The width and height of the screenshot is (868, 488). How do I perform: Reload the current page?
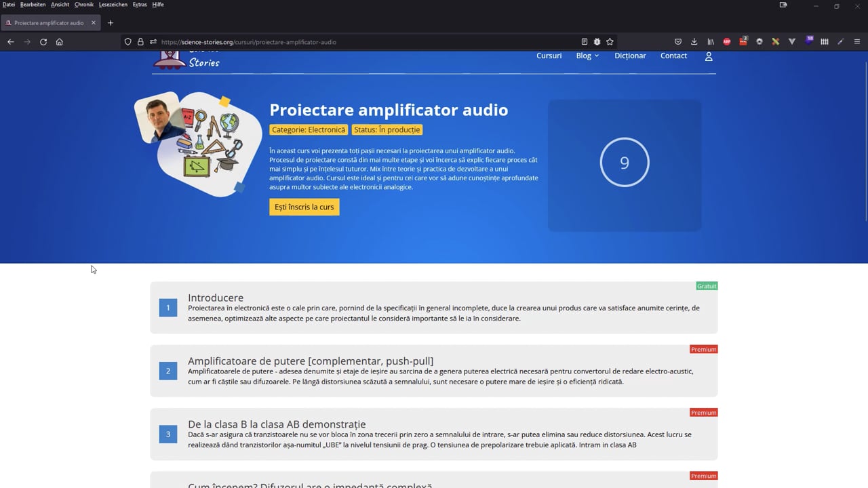pyautogui.click(x=43, y=42)
